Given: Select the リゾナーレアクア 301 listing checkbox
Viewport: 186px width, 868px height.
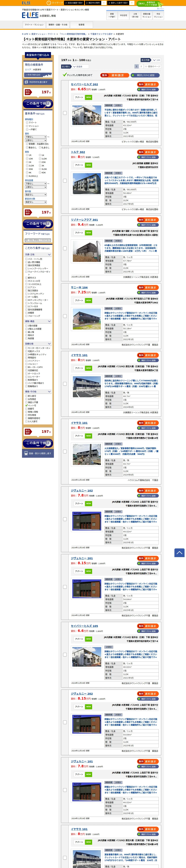Looking at the screenshot, I should (65, 248).
